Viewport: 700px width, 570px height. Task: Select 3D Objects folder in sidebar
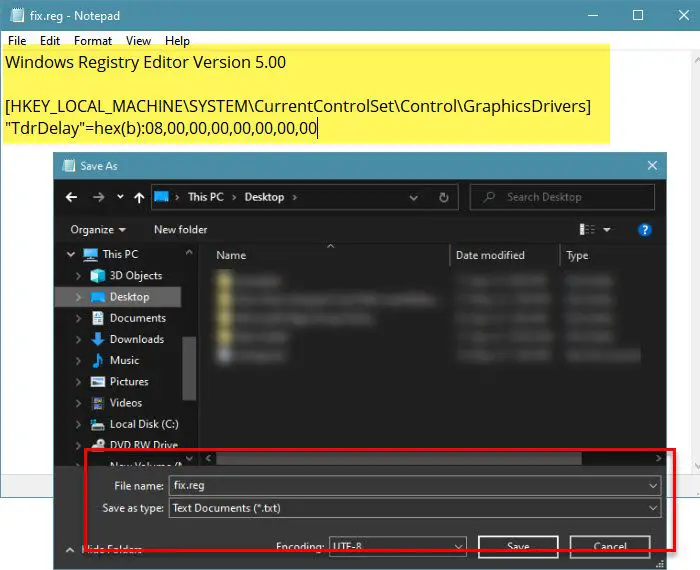coord(136,276)
